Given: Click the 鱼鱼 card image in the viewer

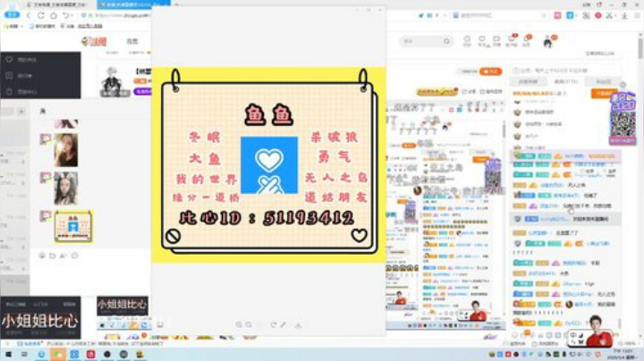Looking at the screenshot, I should [x=268, y=164].
